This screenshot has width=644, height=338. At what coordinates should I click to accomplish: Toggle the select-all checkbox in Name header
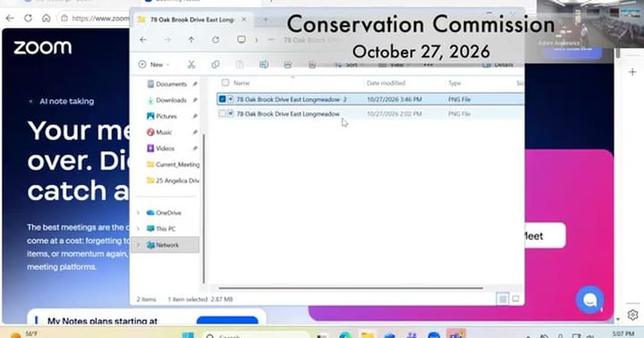225,82
